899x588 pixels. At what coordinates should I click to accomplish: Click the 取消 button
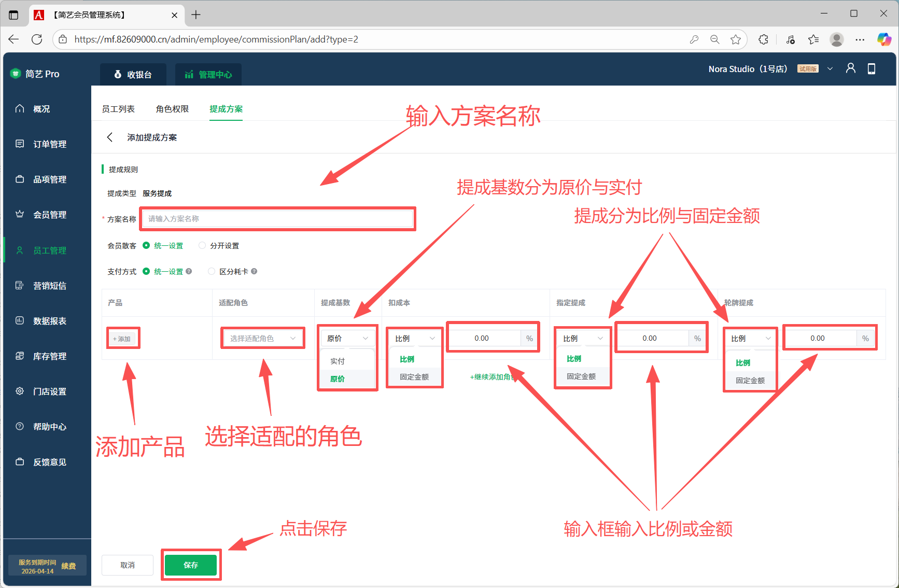coord(128,565)
